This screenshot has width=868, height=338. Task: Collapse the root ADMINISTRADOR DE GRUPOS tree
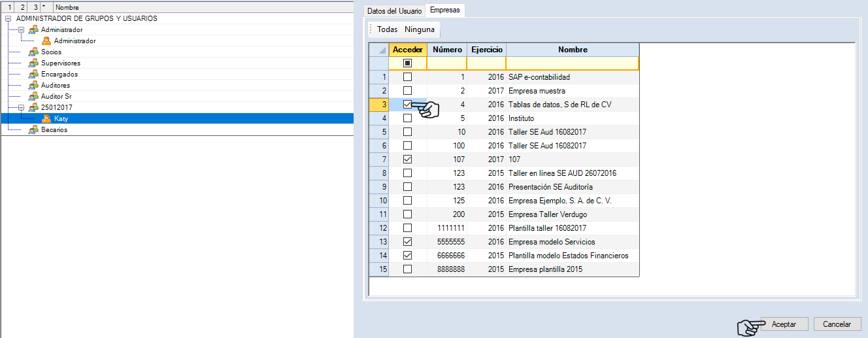click(x=8, y=18)
